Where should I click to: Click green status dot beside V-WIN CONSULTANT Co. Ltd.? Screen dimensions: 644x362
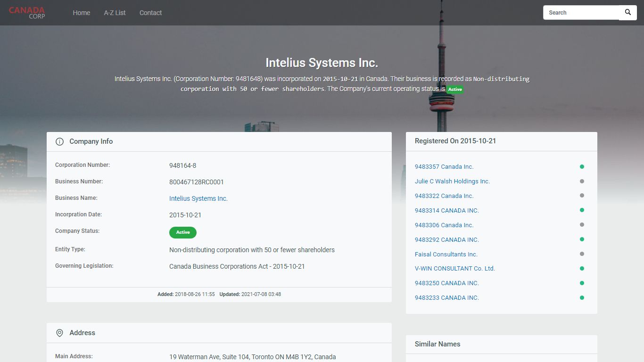582,268
